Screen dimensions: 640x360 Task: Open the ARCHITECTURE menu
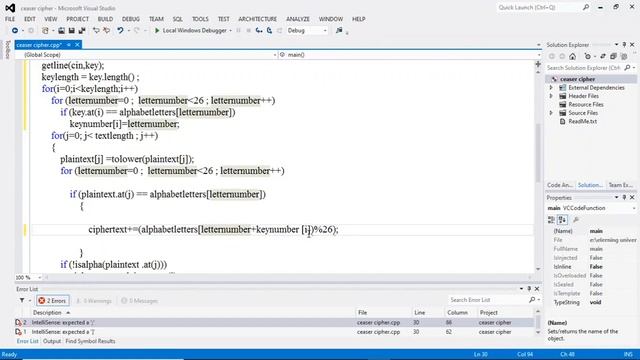coord(258,19)
